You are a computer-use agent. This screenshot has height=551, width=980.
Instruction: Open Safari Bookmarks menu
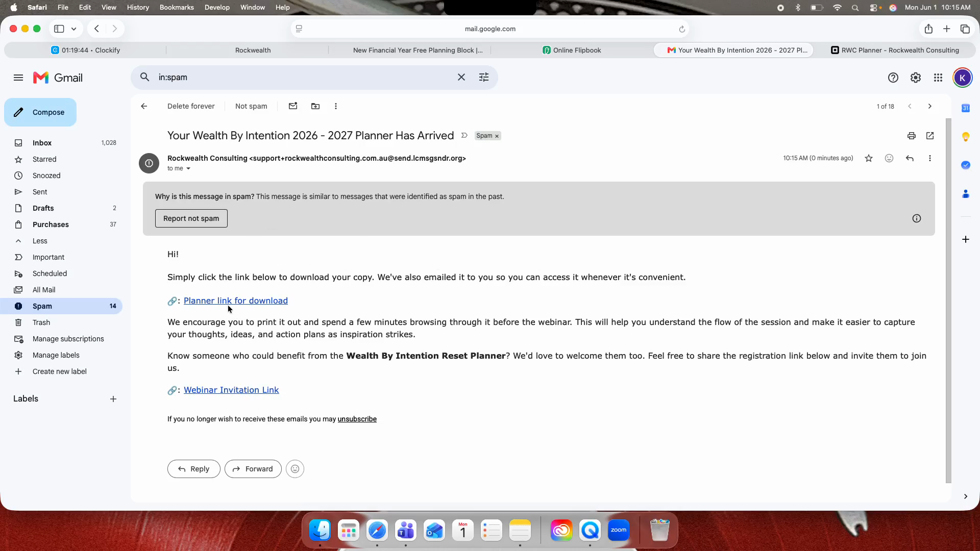coord(177,7)
